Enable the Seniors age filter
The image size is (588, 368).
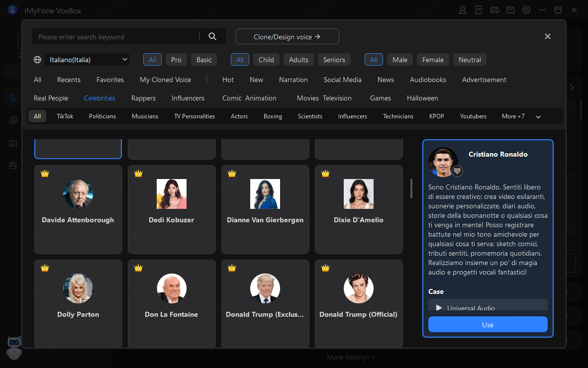[x=334, y=60]
